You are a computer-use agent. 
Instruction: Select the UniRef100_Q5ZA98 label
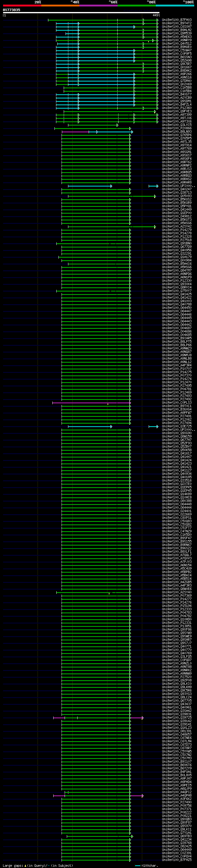177,60
